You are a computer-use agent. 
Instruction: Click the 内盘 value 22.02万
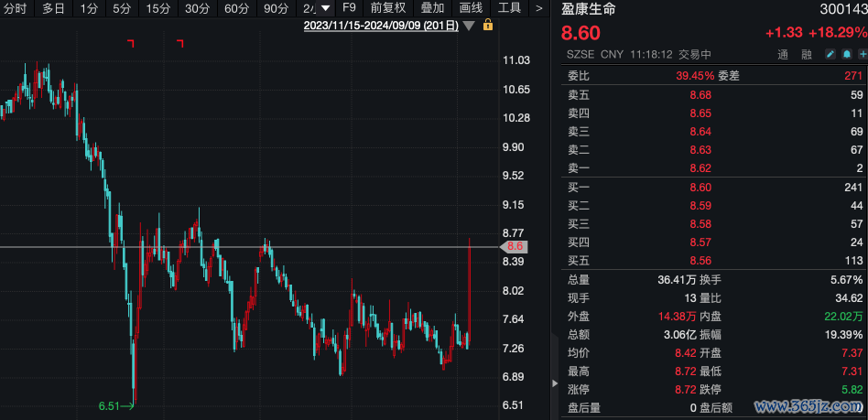(x=843, y=317)
